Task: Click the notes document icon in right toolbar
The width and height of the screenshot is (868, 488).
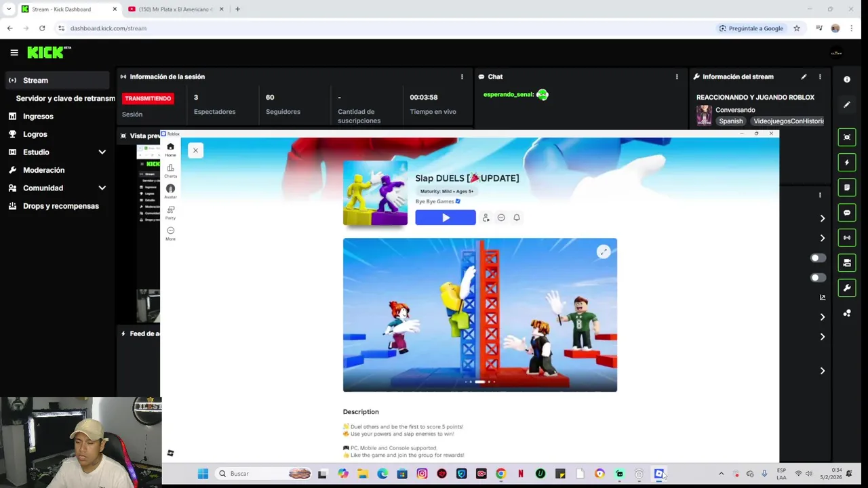Action: click(x=846, y=188)
